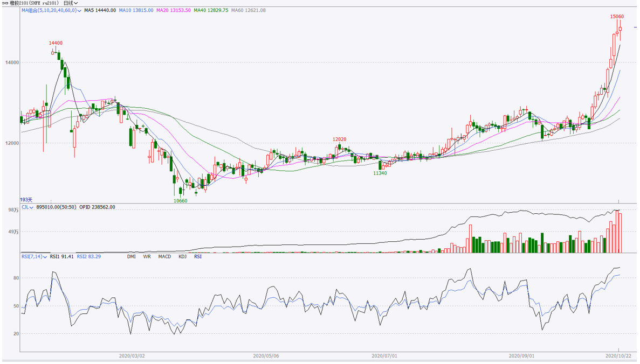This screenshot has width=640, height=364.
Task: Switch to the DMI indicator tab
Action: pyautogui.click(x=132, y=257)
